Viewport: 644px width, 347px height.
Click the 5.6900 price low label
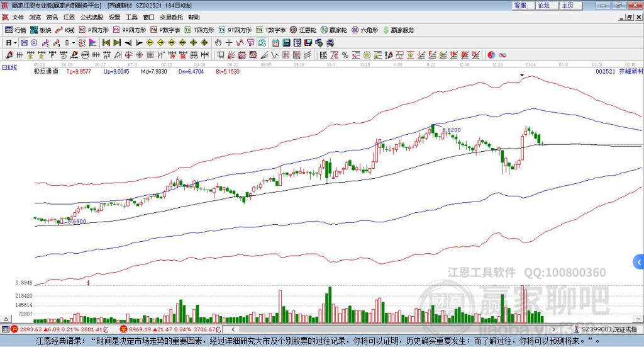tap(77, 222)
